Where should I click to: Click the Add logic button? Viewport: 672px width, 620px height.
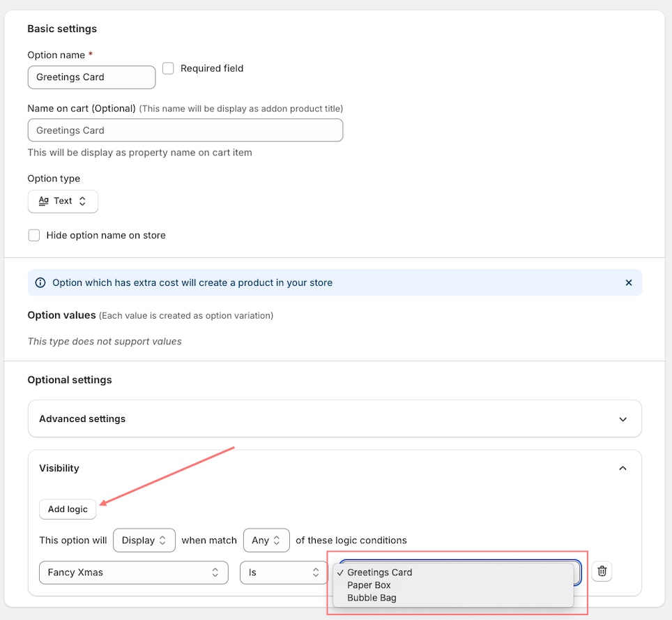pos(68,509)
